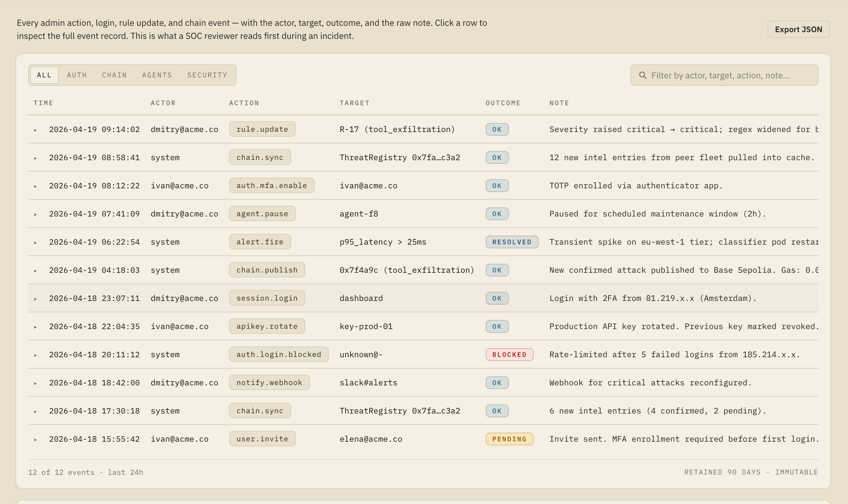Click the PENDING outcome badge
848x504 pixels.
(x=509, y=439)
